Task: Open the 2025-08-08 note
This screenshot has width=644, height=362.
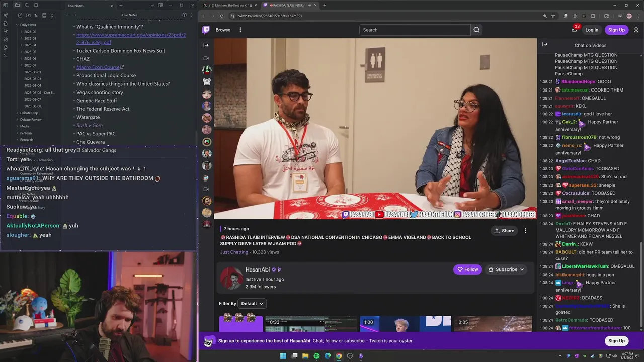Action: (33, 106)
